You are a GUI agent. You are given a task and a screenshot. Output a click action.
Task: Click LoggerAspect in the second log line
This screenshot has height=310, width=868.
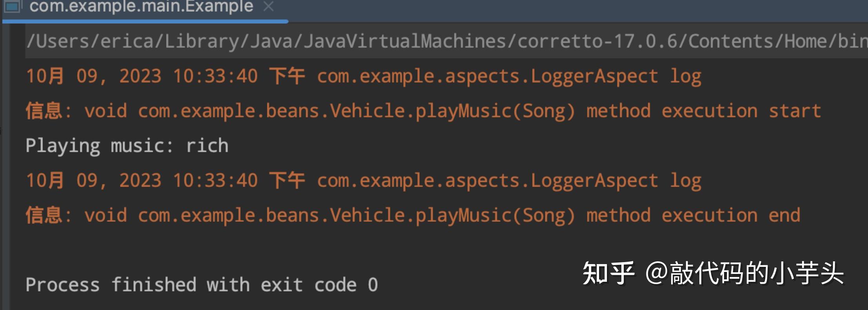[594, 181]
